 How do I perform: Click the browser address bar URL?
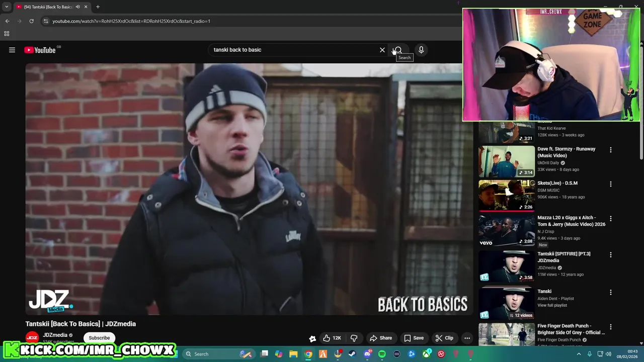tap(131, 21)
